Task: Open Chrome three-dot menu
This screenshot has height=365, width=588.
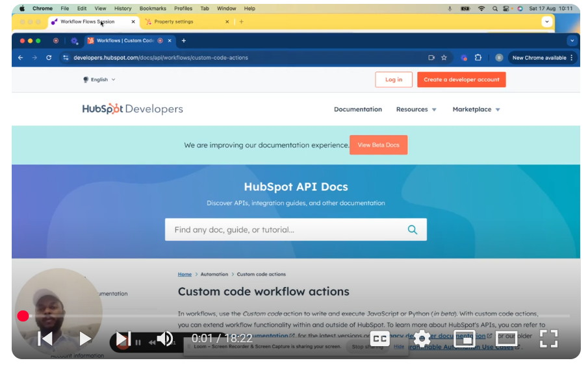Action: pos(572,58)
